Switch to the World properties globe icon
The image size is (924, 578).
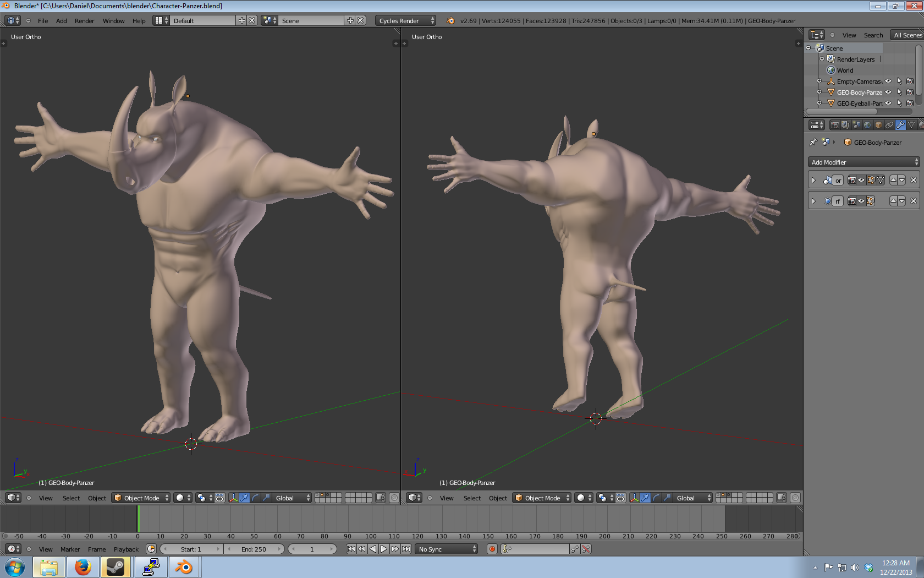click(x=867, y=125)
